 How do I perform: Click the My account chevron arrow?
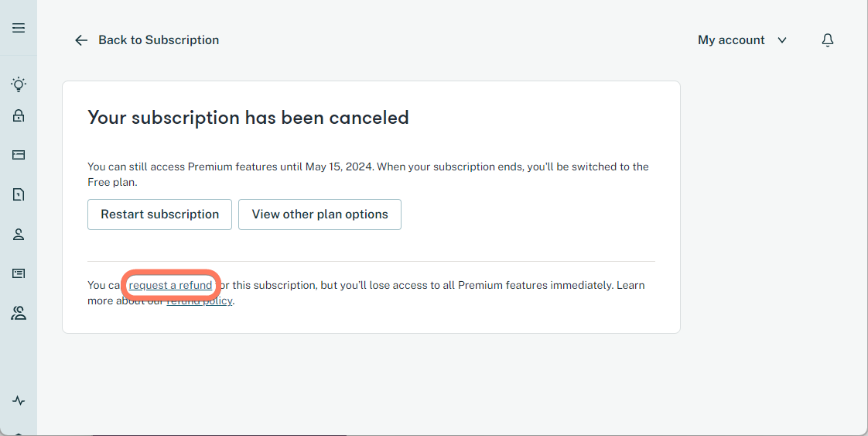coord(782,40)
